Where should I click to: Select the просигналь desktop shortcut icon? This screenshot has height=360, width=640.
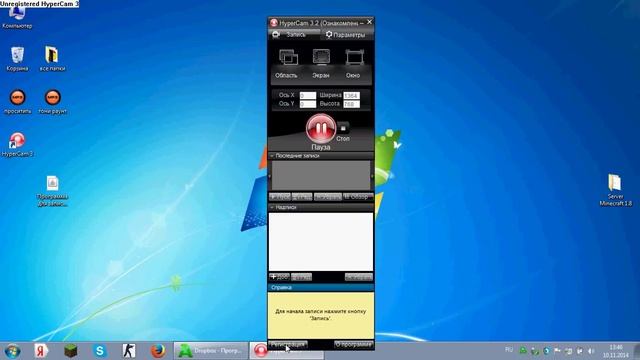click(17, 102)
